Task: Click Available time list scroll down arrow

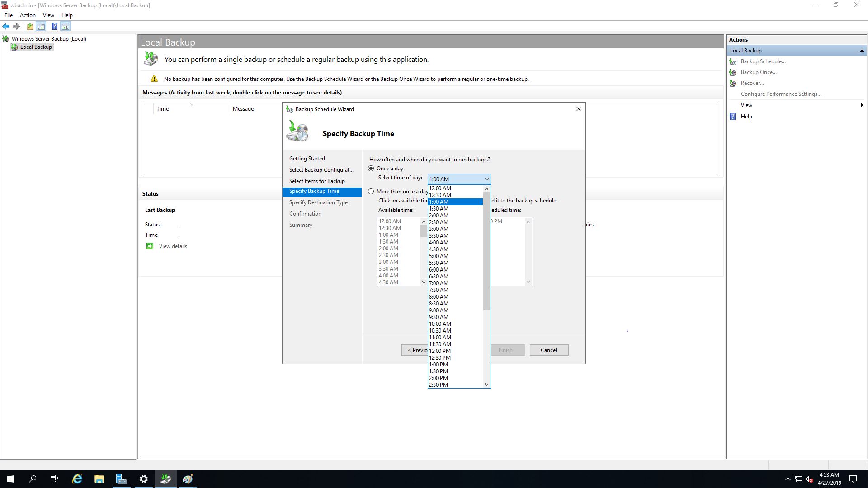Action: click(x=424, y=282)
